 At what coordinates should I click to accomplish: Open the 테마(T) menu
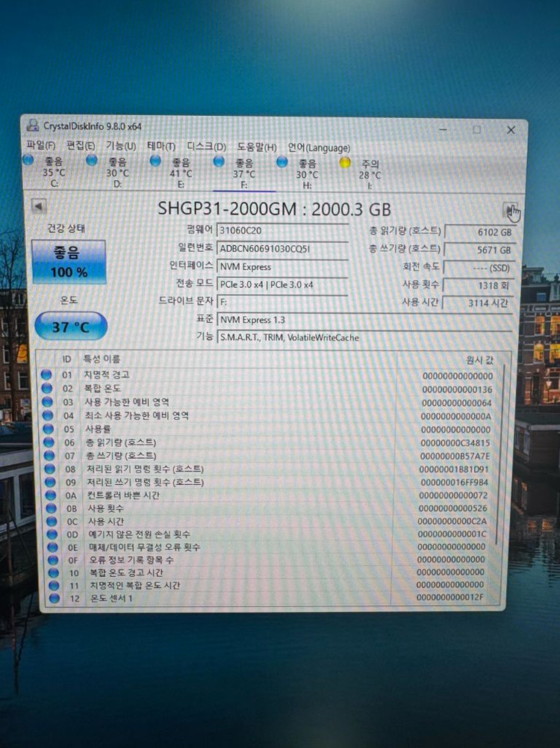coord(161,146)
